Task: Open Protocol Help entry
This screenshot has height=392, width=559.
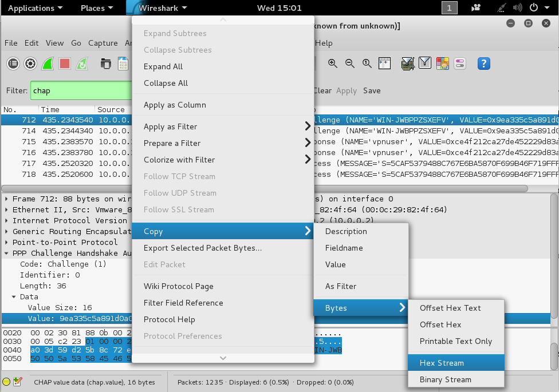Action: click(223, 319)
